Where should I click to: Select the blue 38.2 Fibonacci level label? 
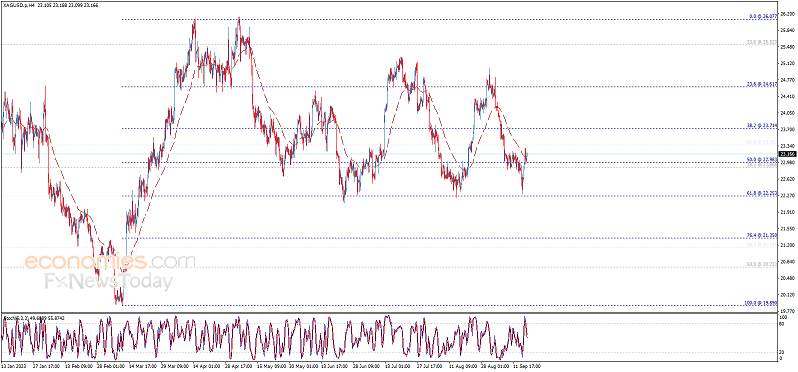762,125
